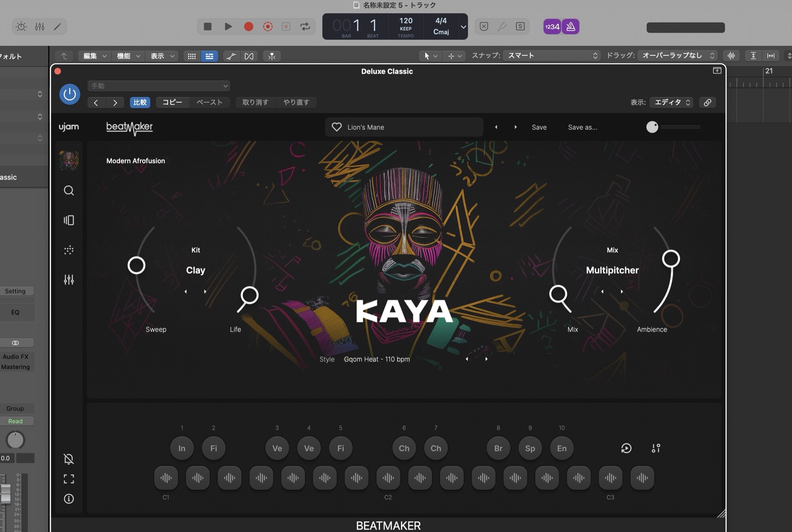Open pattern settings sliders icon
This screenshot has width=792, height=532.
pos(656,448)
